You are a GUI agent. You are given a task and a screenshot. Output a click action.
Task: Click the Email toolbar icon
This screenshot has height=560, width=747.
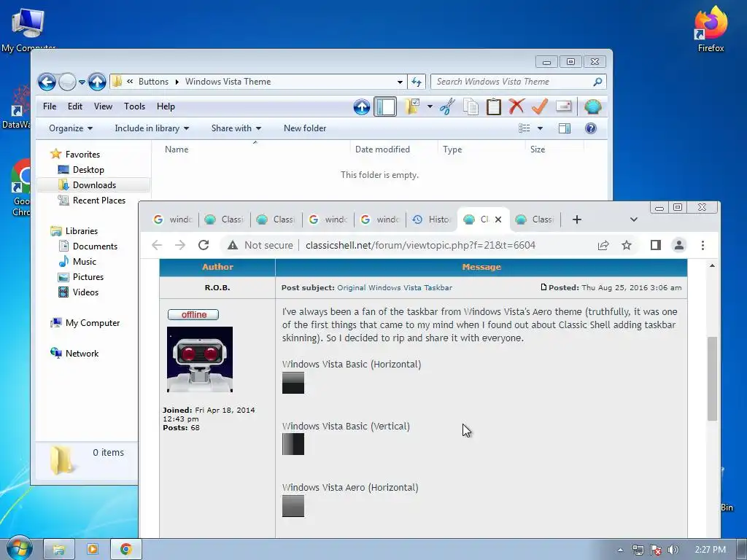(x=564, y=106)
